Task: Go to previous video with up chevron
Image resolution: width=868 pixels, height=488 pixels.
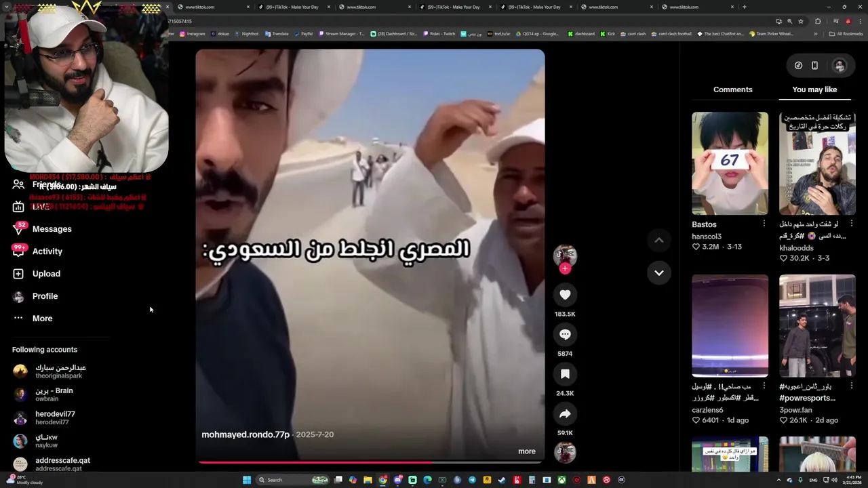Action: tap(658, 240)
